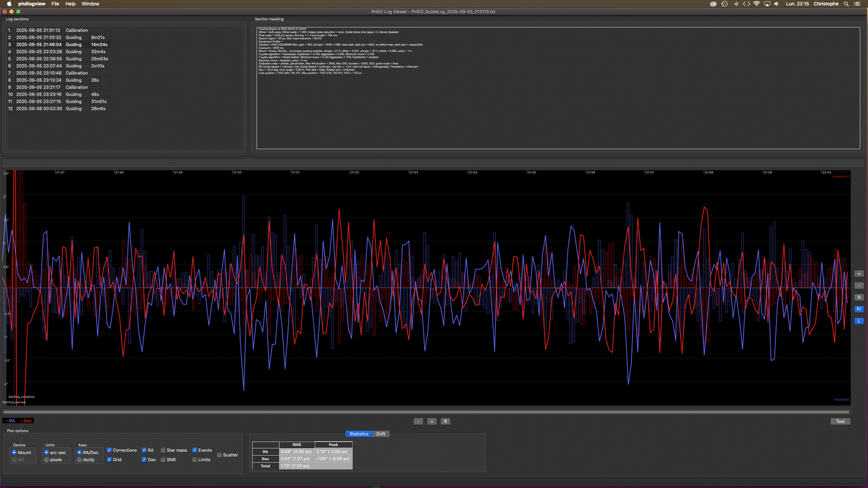Switch to the Drift tab
868x488 pixels.
click(x=380, y=434)
